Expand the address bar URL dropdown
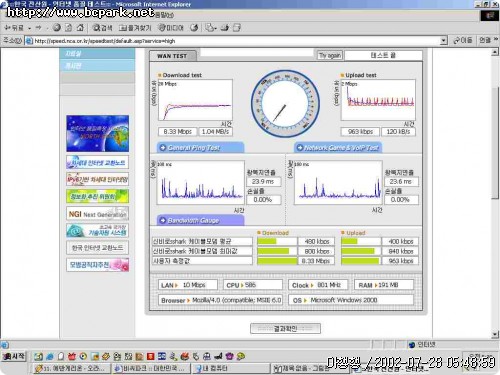This screenshot has width=500, height=375. [443, 41]
